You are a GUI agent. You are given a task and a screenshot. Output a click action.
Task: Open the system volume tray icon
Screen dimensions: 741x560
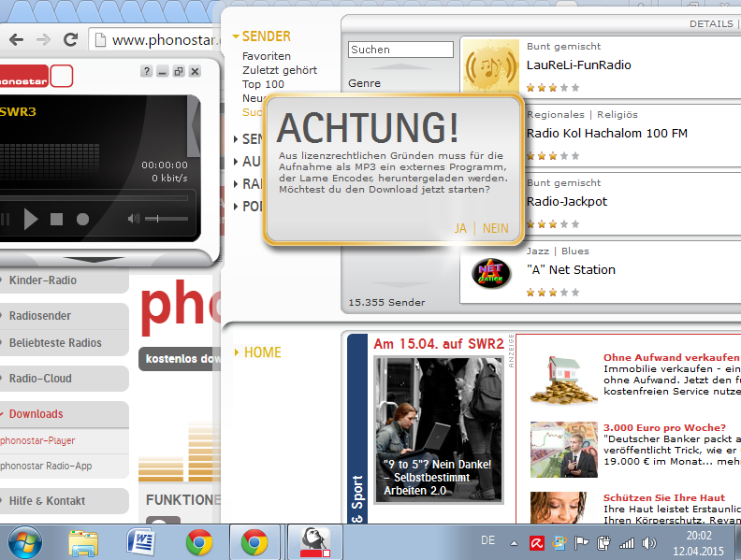(649, 543)
